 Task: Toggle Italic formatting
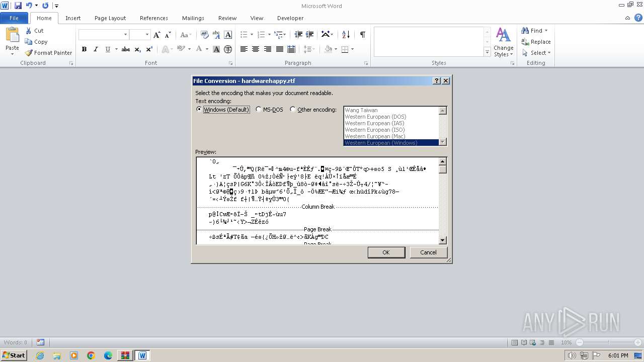[96, 49]
